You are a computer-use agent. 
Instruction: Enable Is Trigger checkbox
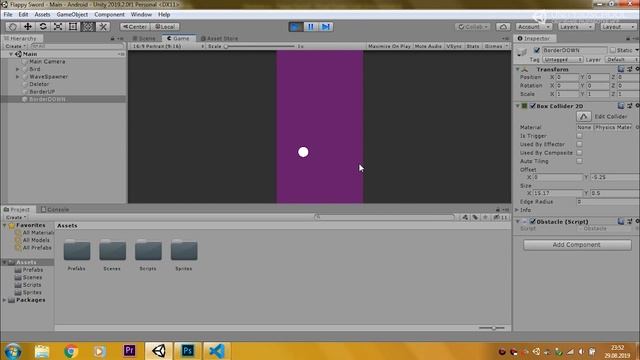pyautogui.click(x=579, y=136)
